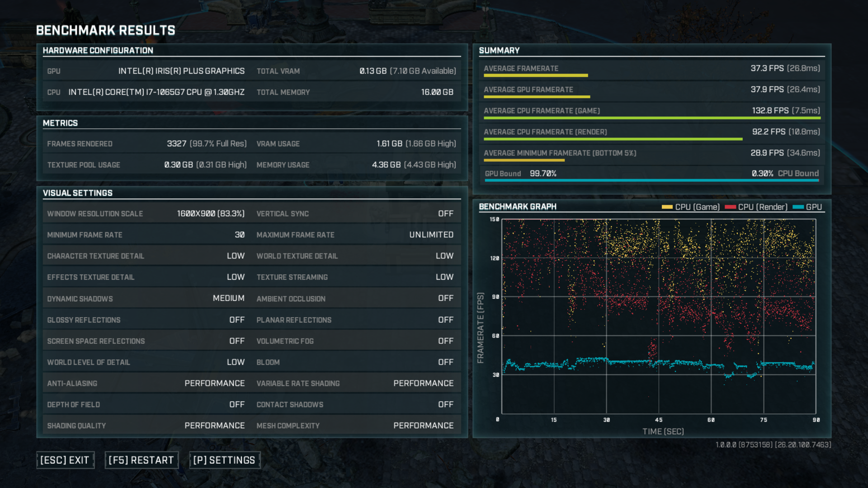Click Maximum Frame Rate UNLIMITED value
The image size is (868, 488).
tap(431, 235)
